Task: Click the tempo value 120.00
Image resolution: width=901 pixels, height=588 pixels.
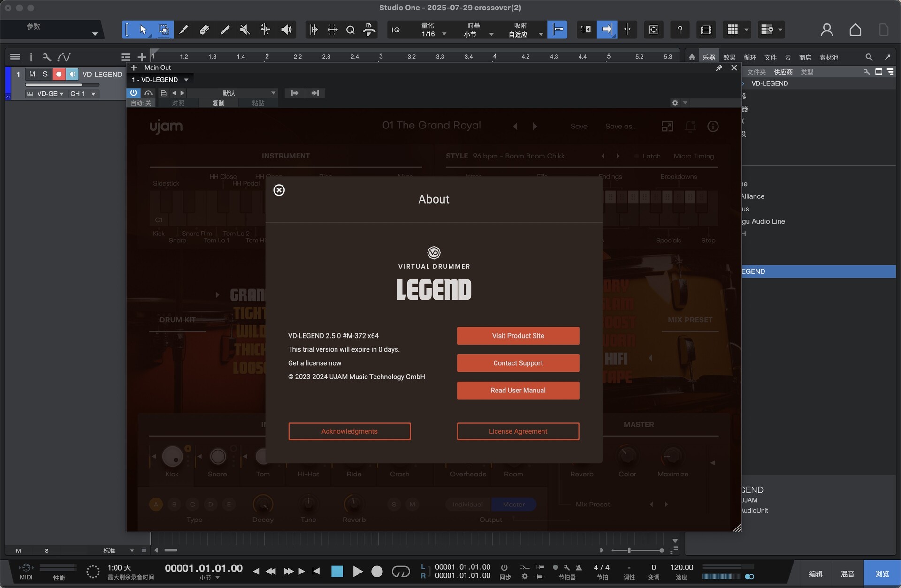Action: coord(681,567)
